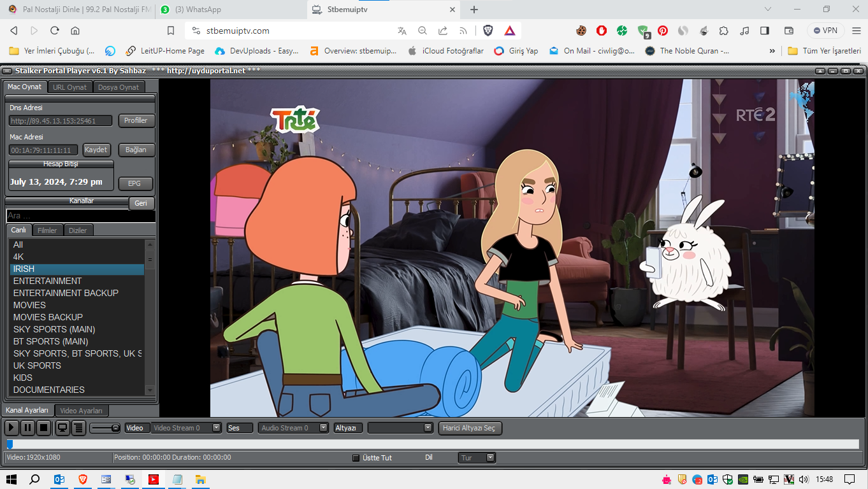The width and height of the screenshot is (868, 489).
Task: Click the Geri back button
Action: [x=141, y=203]
